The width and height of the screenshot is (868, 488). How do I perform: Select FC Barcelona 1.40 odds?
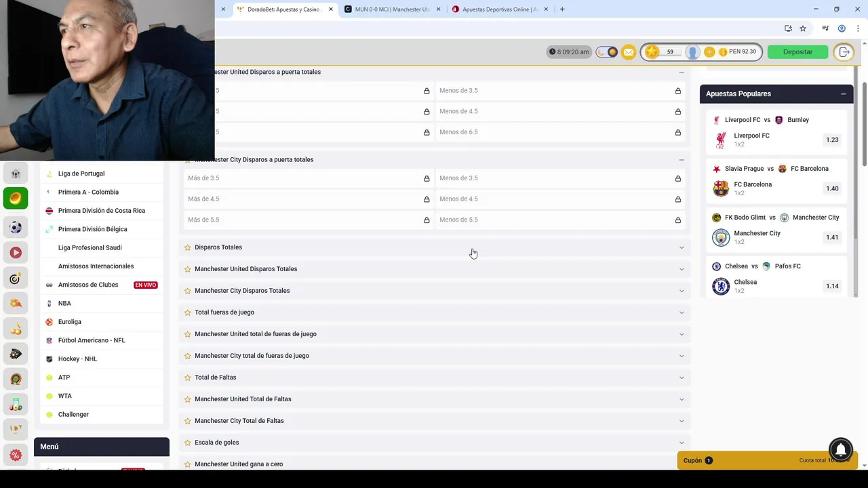point(832,188)
